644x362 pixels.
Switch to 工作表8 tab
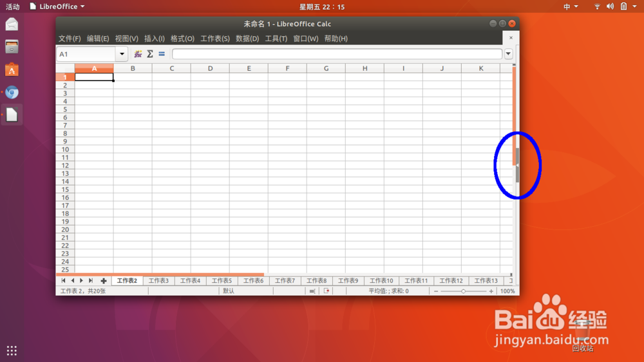coord(317,281)
